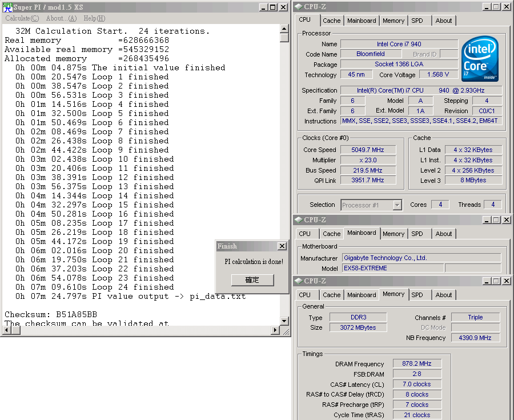The image size is (514, 420).
Task: Click the middle CPU-Z window title icon
Action: click(299, 219)
